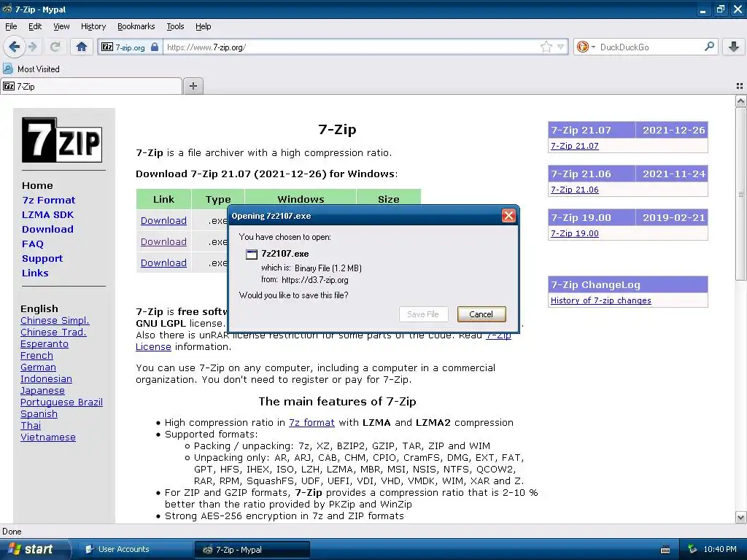Open History of 7-zip changes link

[x=601, y=300]
